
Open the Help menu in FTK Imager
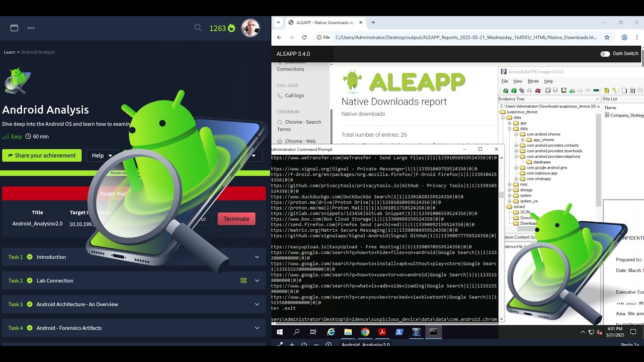tap(548, 81)
